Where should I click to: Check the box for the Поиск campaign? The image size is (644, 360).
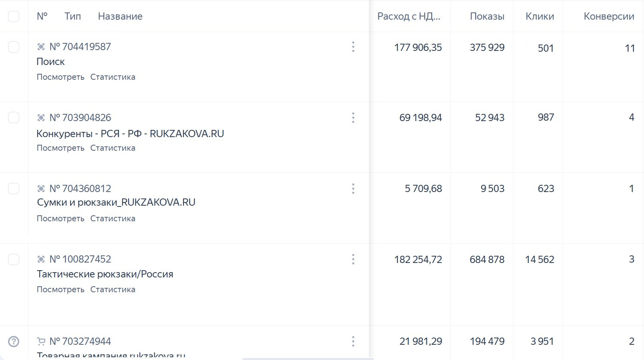(14, 47)
